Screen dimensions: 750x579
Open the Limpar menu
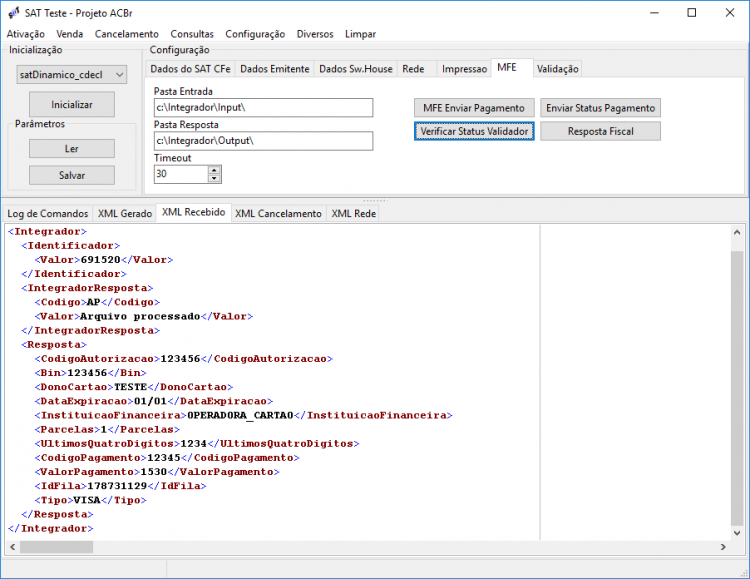360,34
